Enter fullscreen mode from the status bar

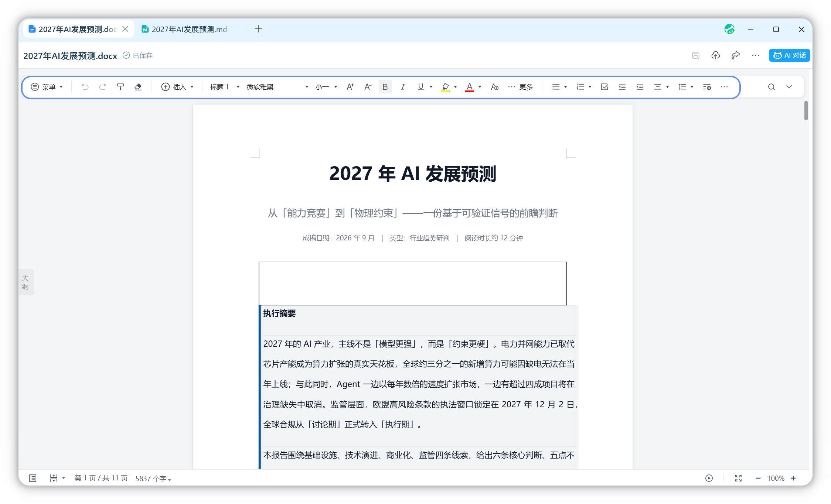738,478
